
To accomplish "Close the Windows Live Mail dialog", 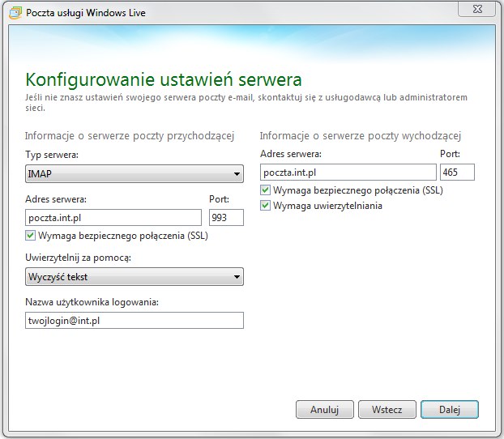I will pos(477,9).
